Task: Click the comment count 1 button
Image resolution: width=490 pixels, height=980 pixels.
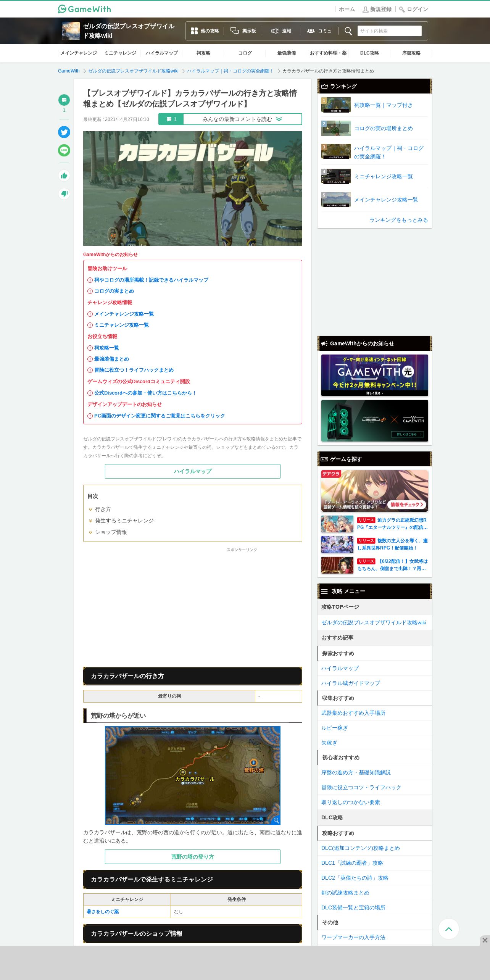Action: coord(171,119)
